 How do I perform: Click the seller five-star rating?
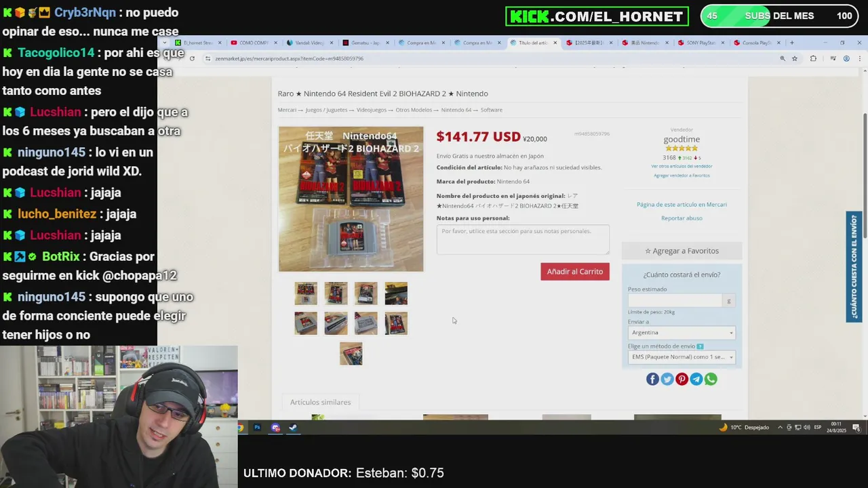click(x=682, y=148)
